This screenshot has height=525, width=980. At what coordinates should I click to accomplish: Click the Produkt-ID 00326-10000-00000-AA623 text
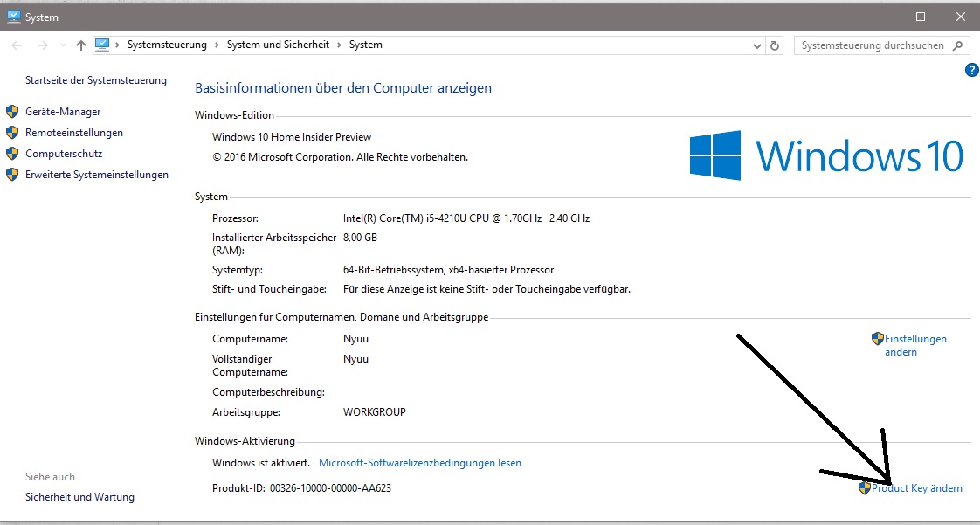[302, 488]
